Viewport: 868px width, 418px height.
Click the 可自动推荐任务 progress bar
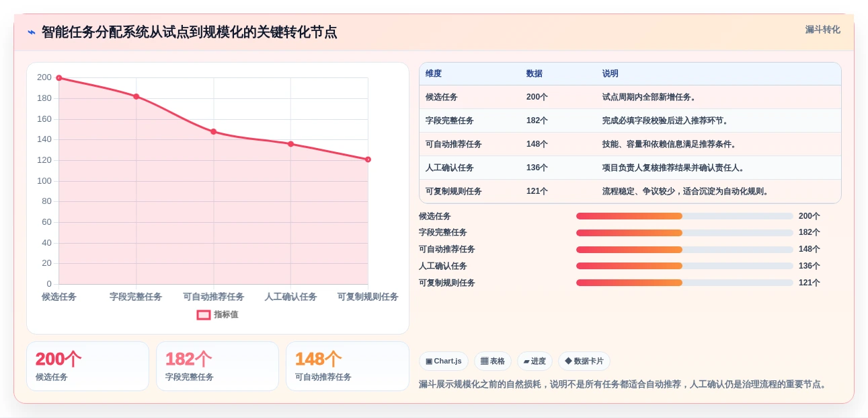coord(684,249)
